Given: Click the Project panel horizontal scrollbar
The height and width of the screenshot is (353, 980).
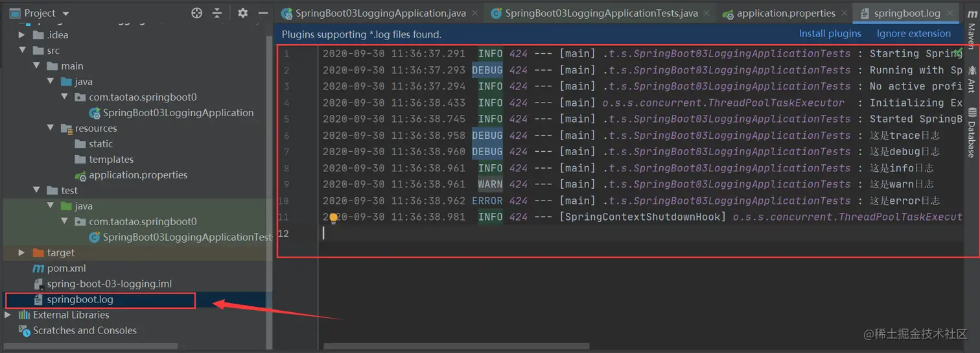Looking at the screenshot, I should click(91, 347).
